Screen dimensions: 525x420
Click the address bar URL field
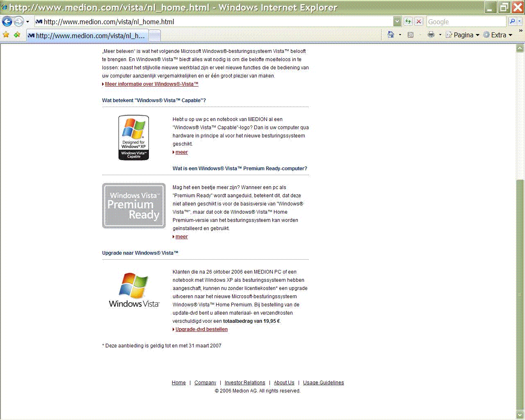click(x=213, y=22)
